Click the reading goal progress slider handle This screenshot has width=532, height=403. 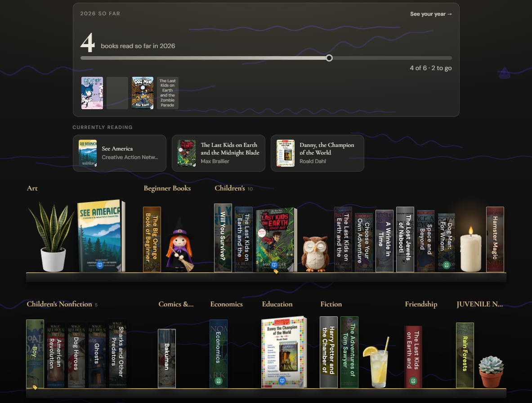[329, 58]
